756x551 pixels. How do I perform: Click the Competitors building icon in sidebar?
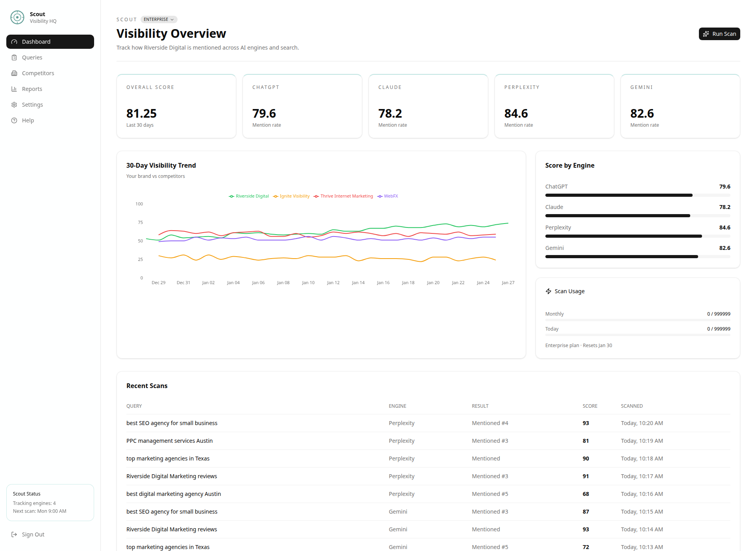point(15,73)
